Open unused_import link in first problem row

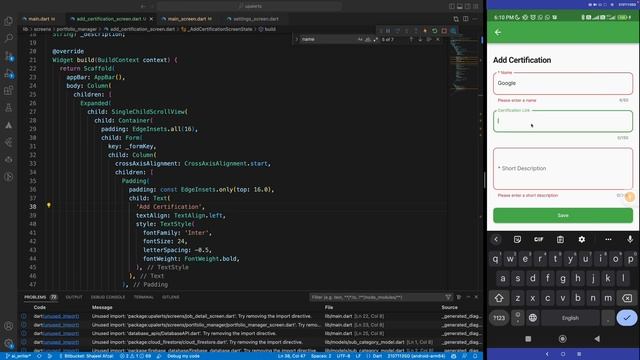(x=61, y=316)
